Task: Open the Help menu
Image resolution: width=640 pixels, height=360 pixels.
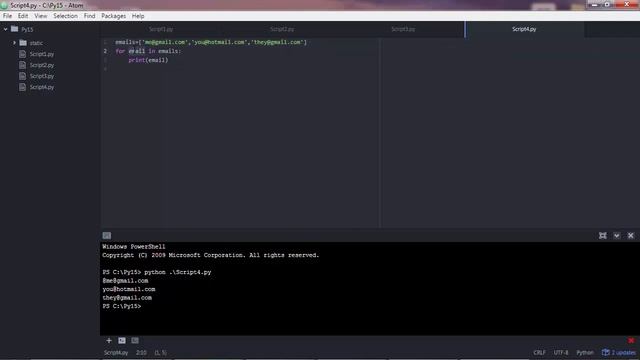Action: coord(138,16)
